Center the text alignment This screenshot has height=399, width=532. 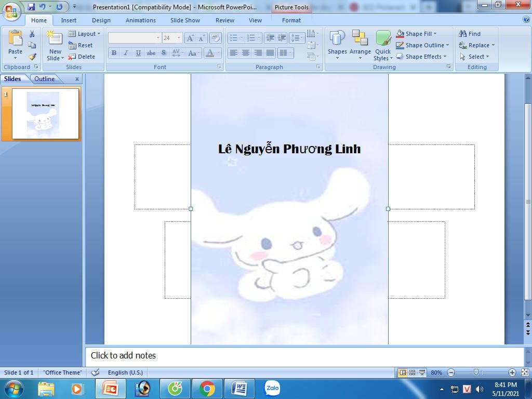[x=246, y=52]
